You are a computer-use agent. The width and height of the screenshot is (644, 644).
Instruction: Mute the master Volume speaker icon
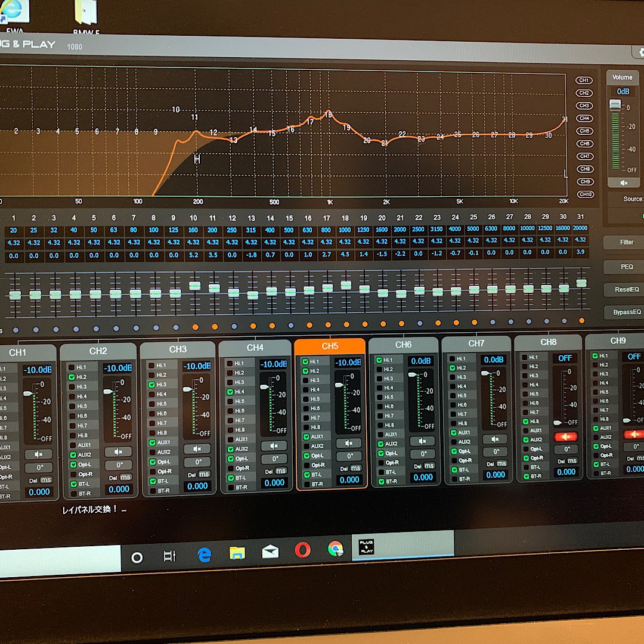(623, 182)
